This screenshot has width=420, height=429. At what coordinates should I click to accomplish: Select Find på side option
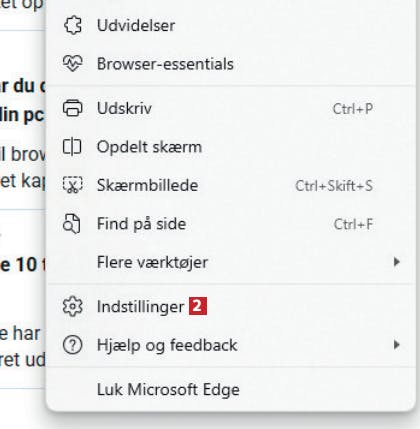[x=231, y=224]
